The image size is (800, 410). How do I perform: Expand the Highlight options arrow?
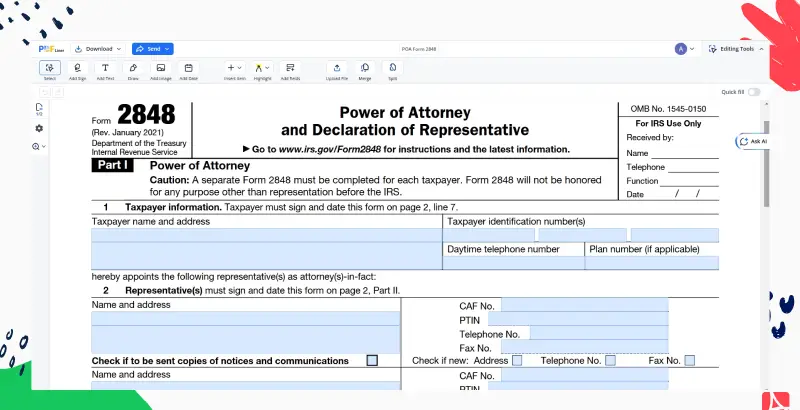(x=267, y=68)
